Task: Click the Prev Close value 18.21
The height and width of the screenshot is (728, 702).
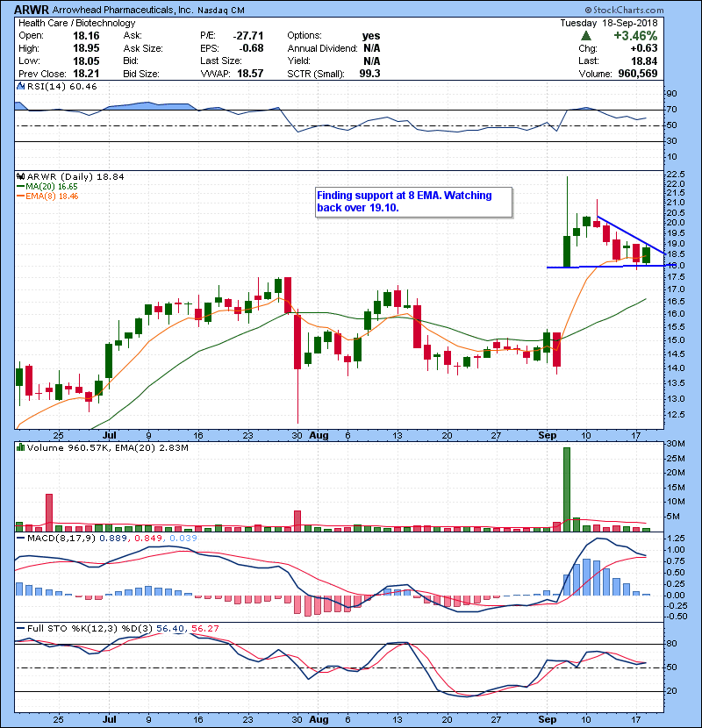Action: coord(86,74)
